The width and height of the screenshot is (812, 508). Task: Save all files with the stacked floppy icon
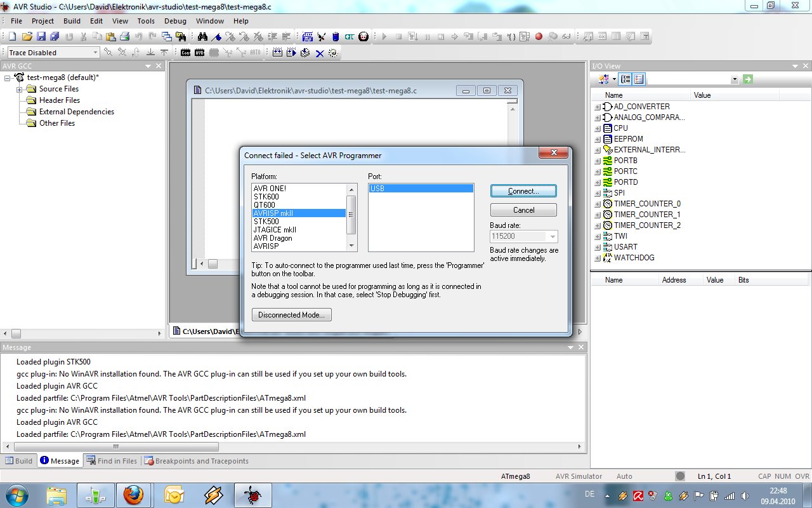55,36
